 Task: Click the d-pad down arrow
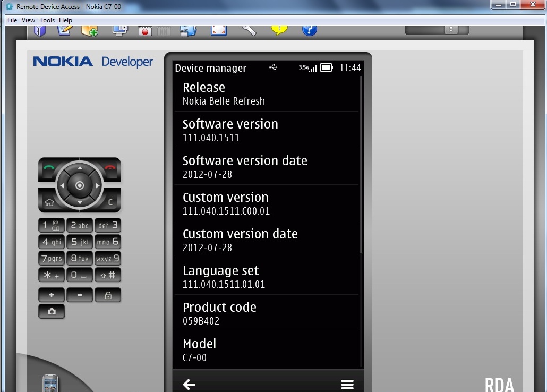(80, 202)
